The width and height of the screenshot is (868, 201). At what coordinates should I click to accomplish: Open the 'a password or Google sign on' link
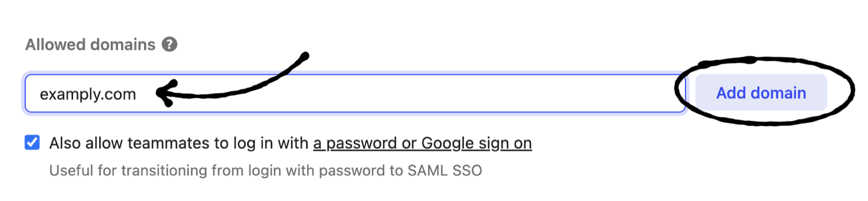click(423, 143)
